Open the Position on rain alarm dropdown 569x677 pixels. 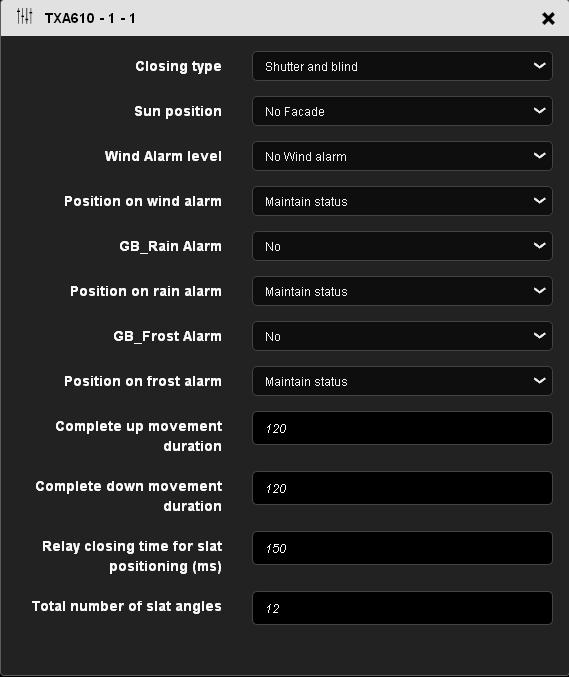(402, 291)
